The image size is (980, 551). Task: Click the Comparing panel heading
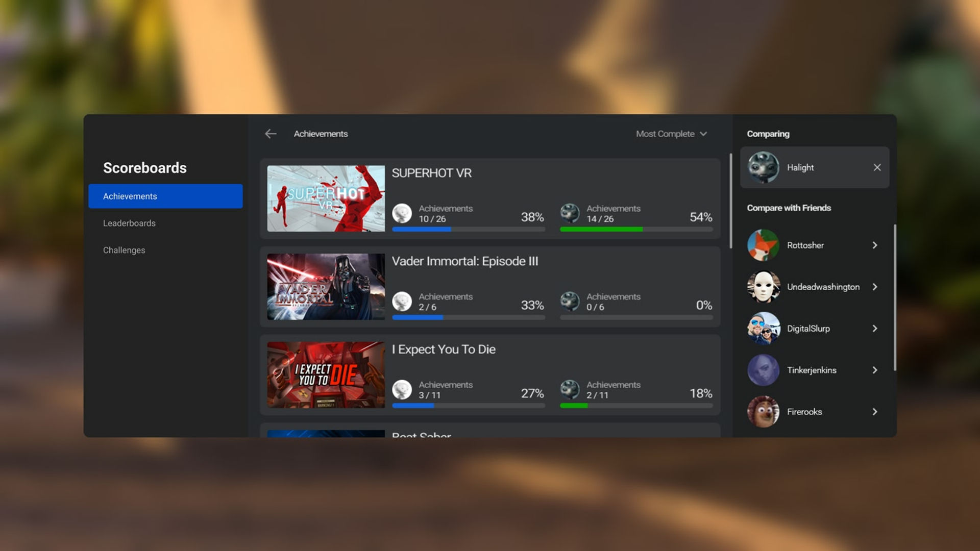coord(768,134)
